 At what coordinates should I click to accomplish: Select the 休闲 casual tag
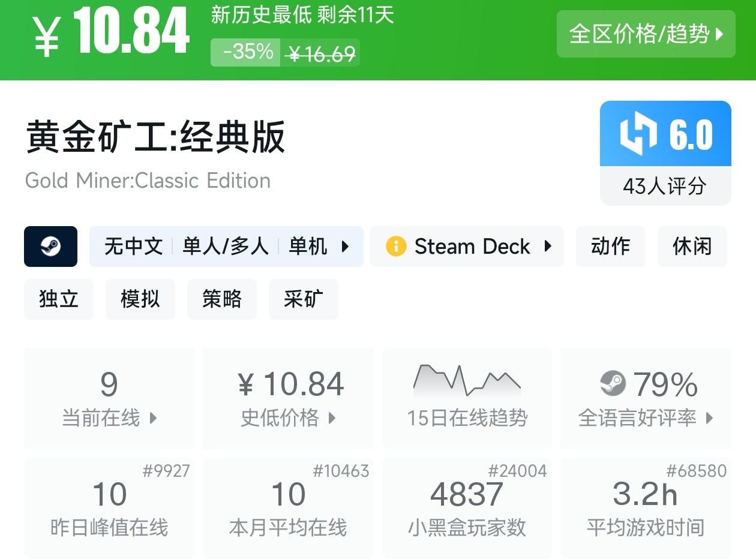[692, 247]
